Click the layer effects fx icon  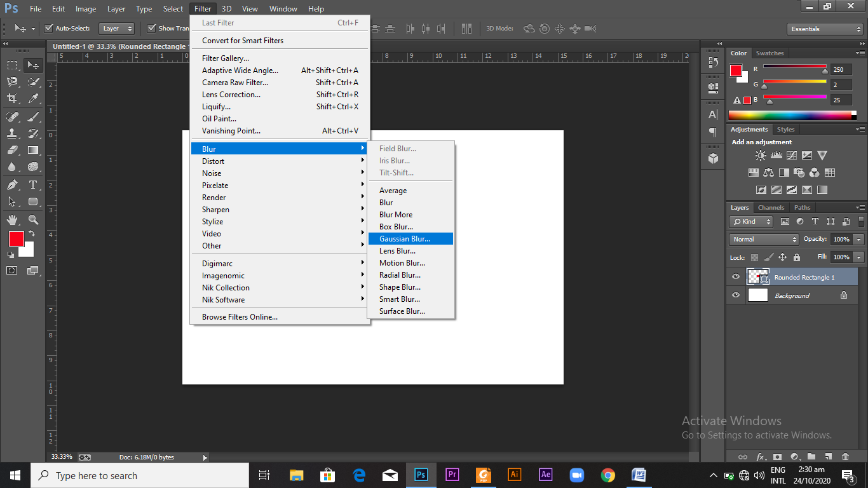click(761, 457)
